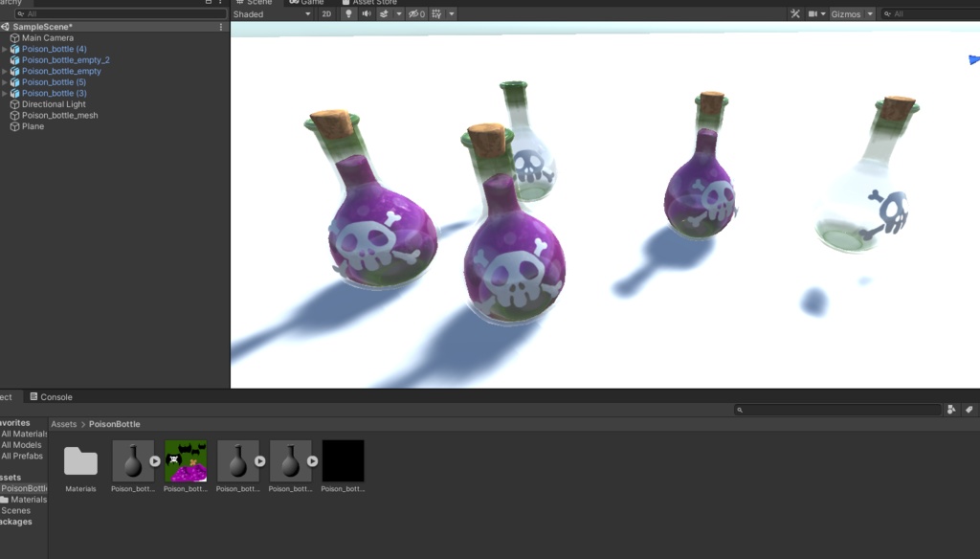Open the Asset Store tab
Screen dimensions: 980x559
[x=371, y=3]
